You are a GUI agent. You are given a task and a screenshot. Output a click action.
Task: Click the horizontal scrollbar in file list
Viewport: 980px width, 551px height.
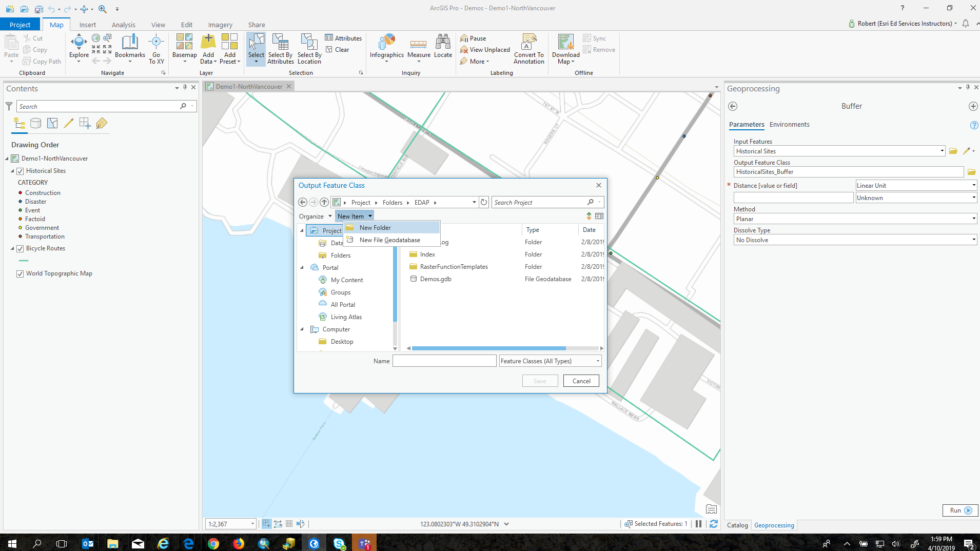(x=488, y=348)
